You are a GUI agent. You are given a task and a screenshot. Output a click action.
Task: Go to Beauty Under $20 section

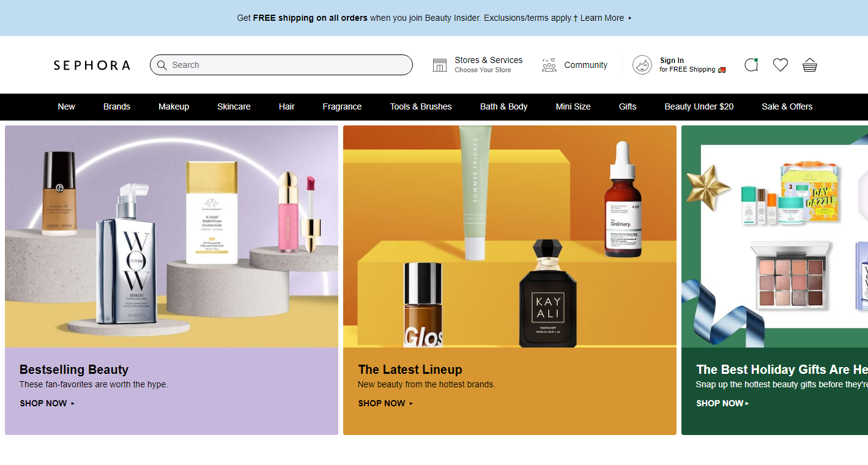pos(699,106)
